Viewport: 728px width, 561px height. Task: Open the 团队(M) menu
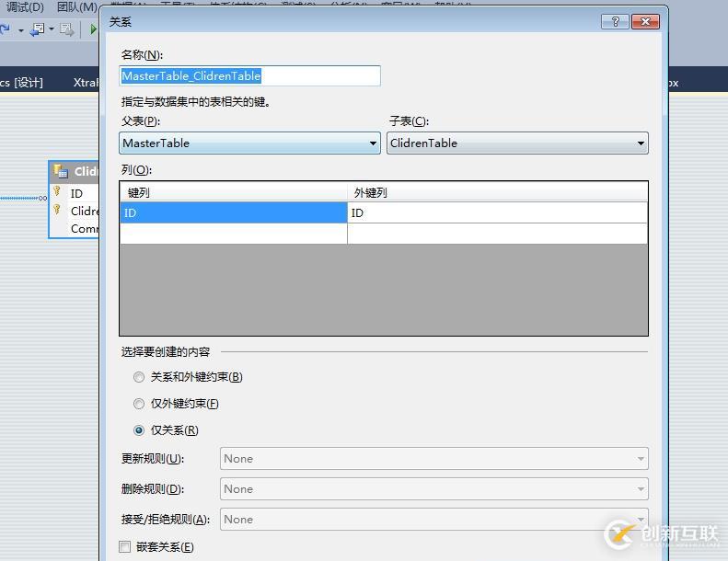(x=77, y=7)
